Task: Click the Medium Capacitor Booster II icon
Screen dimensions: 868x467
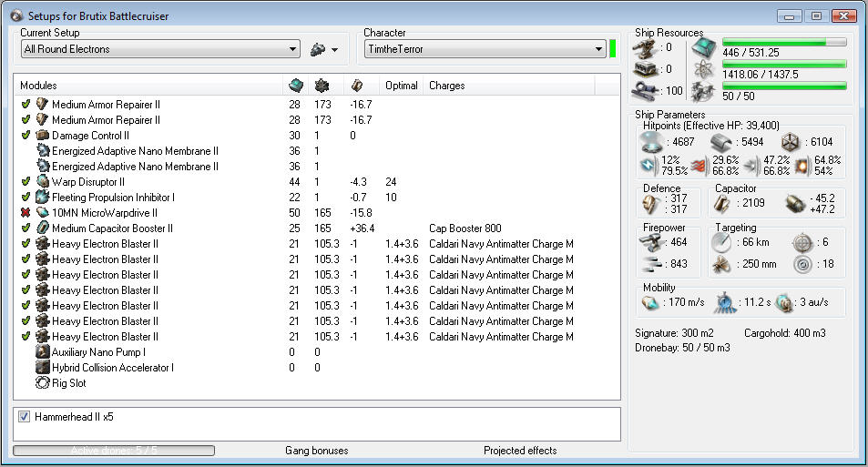Action: [x=43, y=228]
